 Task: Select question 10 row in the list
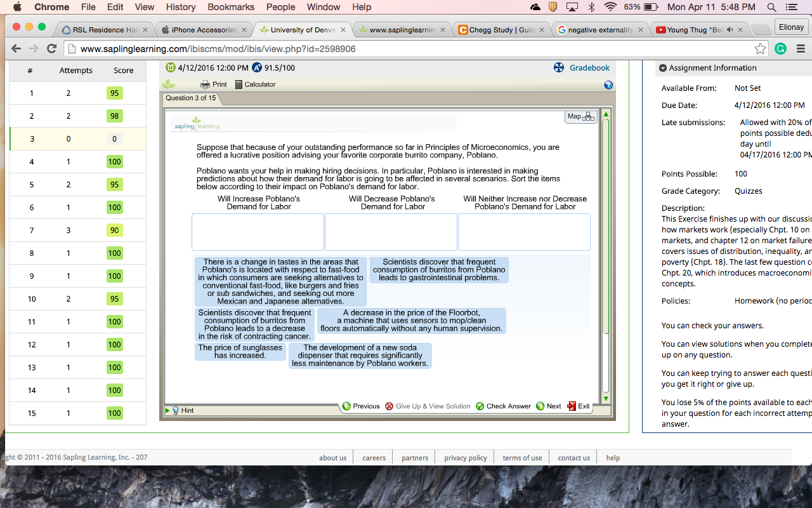coord(77,299)
